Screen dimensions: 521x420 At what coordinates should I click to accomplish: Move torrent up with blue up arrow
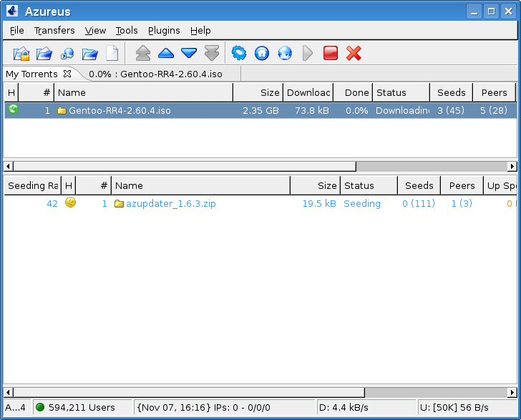[x=166, y=53]
